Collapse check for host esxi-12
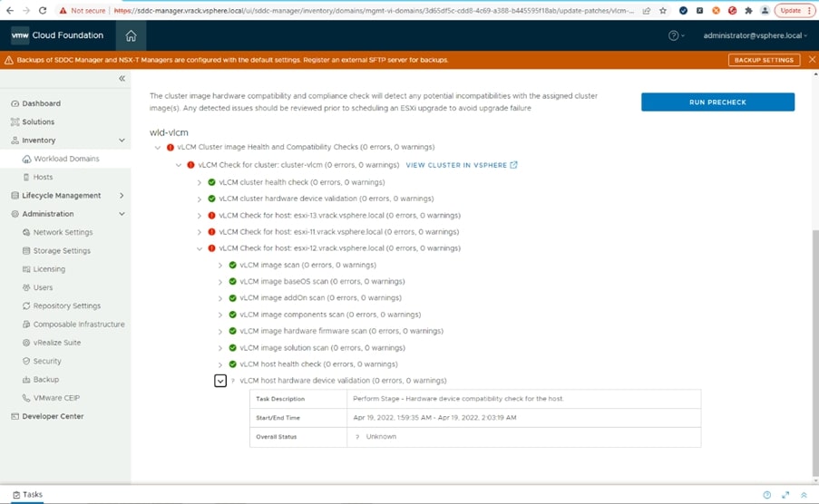819x504 pixels. [200, 248]
